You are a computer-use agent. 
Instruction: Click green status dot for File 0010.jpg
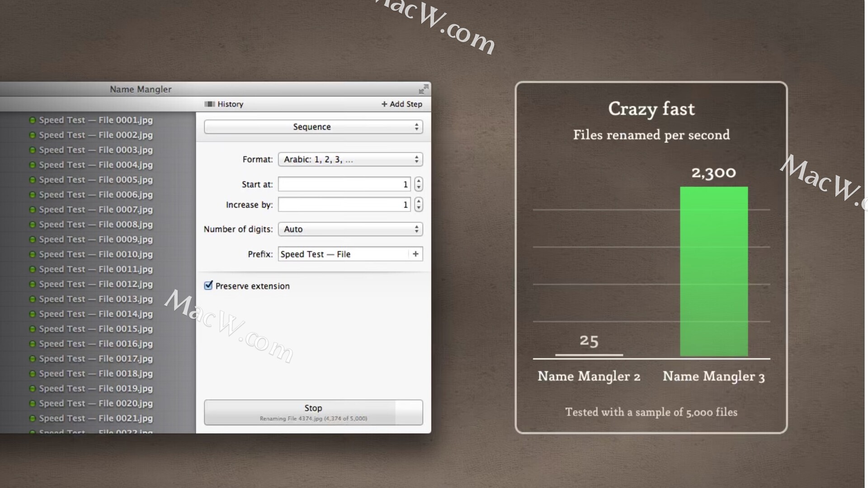[33, 254]
